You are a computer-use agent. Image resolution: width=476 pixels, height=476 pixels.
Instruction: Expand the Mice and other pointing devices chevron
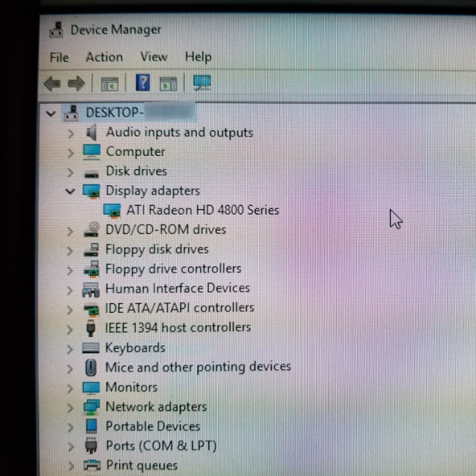(x=70, y=369)
